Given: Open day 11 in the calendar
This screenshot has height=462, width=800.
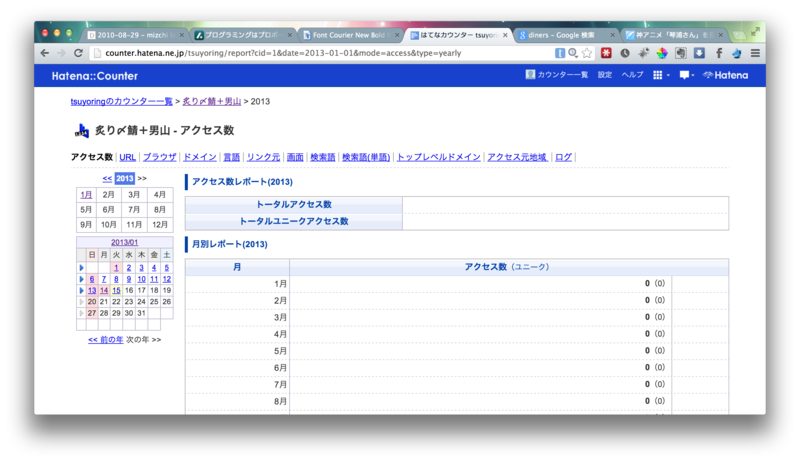Looking at the screenshot, I should [154, 279].
